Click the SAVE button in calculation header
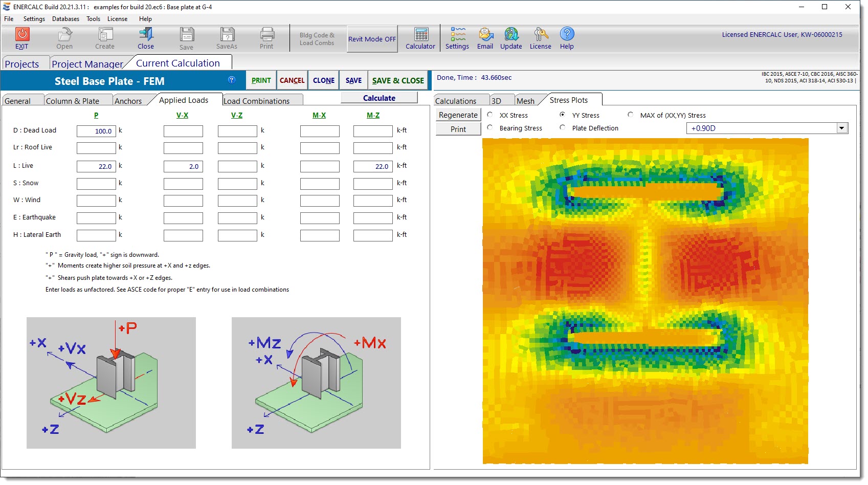Screen dimensions: 868x485 click(353, 80)
